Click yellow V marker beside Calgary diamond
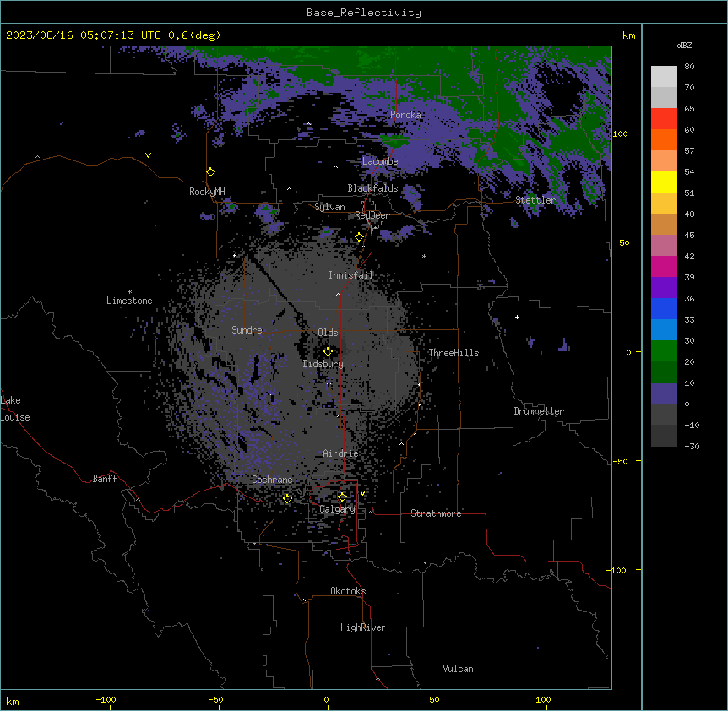728x711 pixels. click(x=362, y=493)
